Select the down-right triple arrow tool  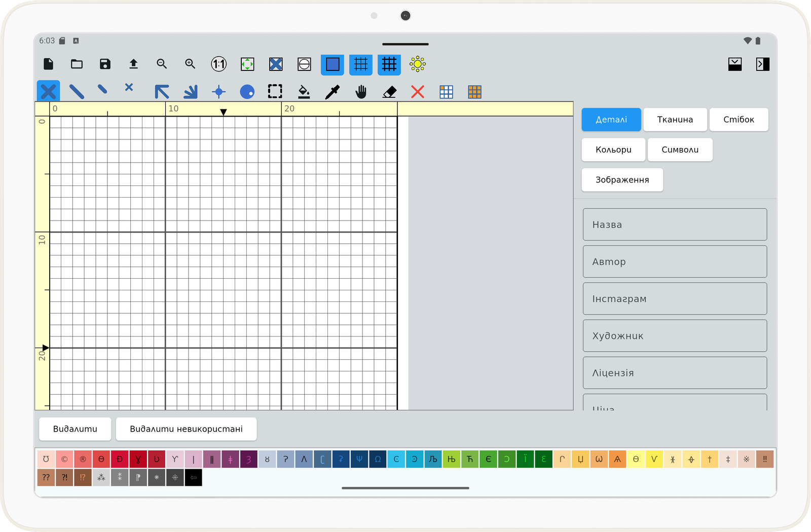pos(191,92)
